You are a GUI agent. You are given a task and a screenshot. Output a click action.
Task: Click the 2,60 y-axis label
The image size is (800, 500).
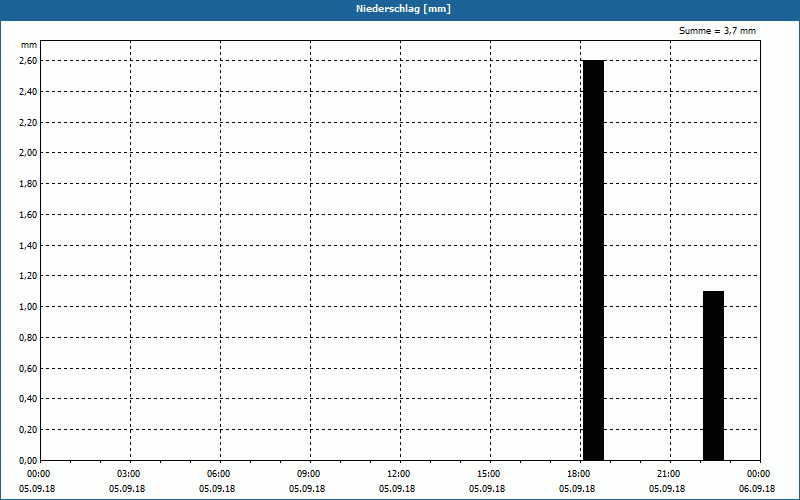click(28, 61)
